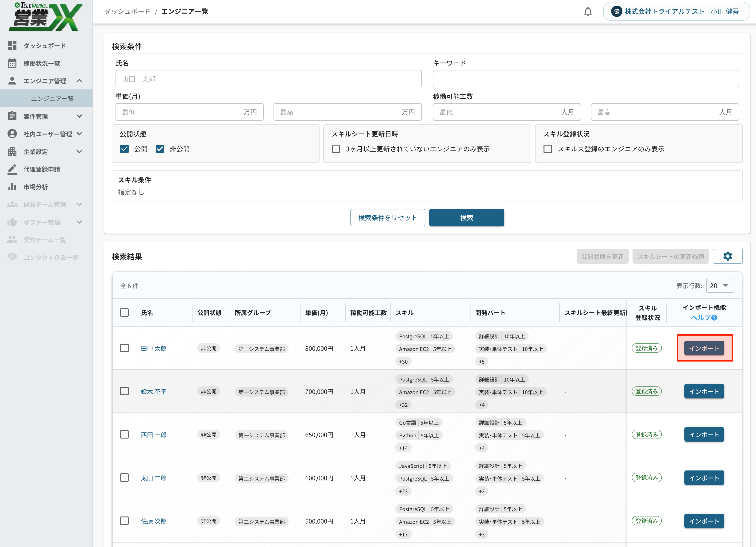The height and width of the screenshot is (547, 756).
Task: Open the 表示行数 dropdown showing 20
Action: 720,286
